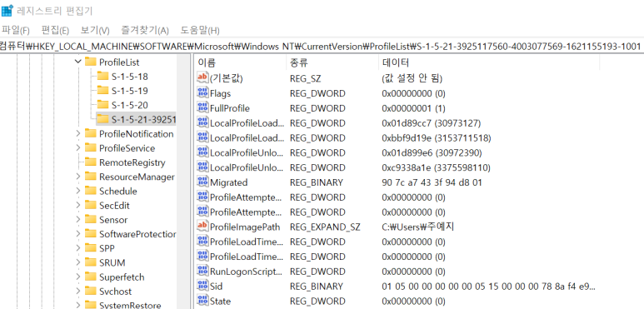Click the Sensor folder icon
644x309 pixels.
[x=90, y=220]
